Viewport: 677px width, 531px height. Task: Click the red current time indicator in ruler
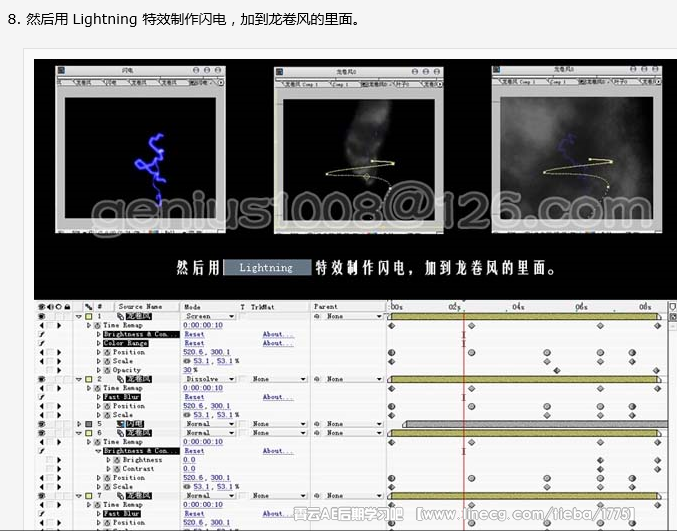(464, 303)
